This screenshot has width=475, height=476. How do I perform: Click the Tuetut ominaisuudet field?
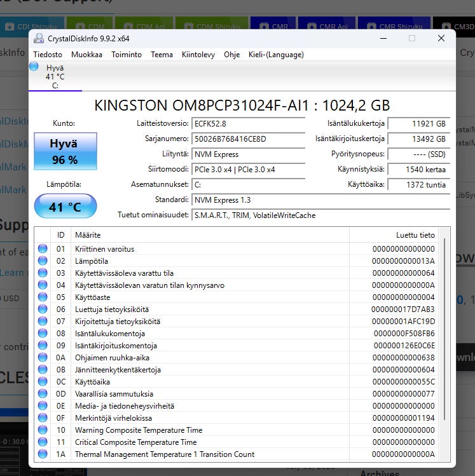point(320,215)
